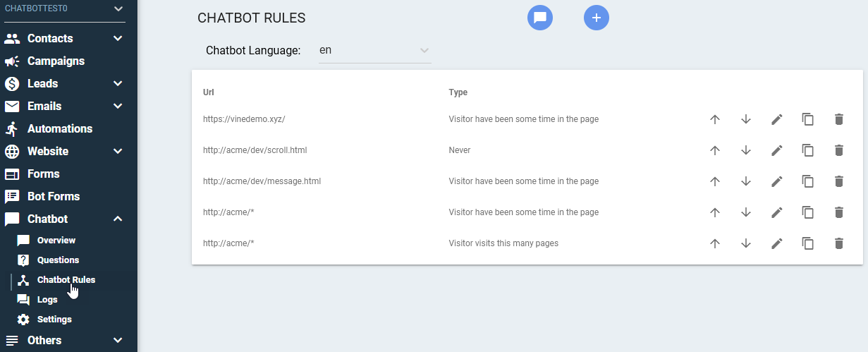Open Automations in the sidebar
Screen dimensions: 868x352
point(60,128)
